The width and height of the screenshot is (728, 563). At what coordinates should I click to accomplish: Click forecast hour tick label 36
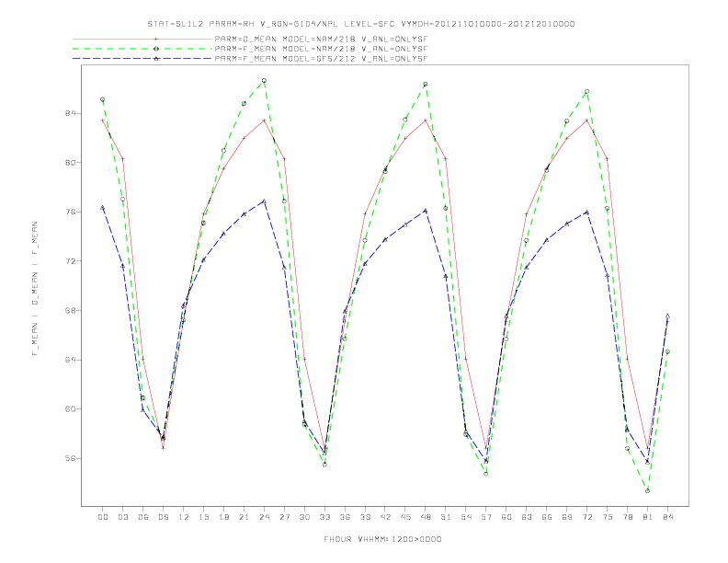point(345,517)
